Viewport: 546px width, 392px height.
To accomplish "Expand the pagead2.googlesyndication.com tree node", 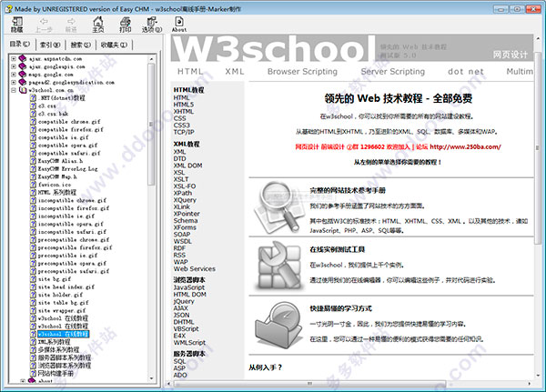I will pos(14,83).
